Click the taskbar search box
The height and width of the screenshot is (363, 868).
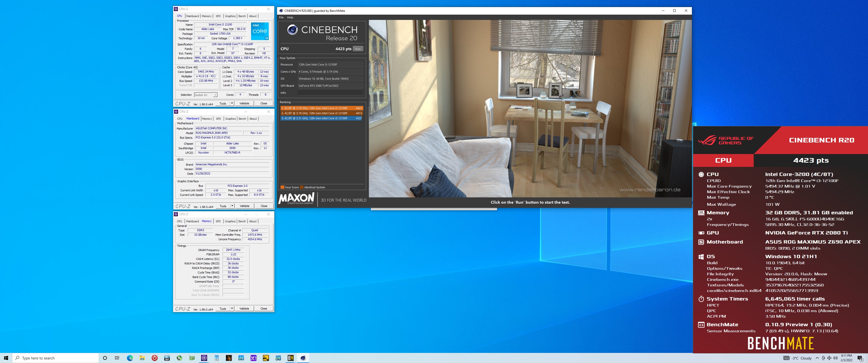(56, 358)
